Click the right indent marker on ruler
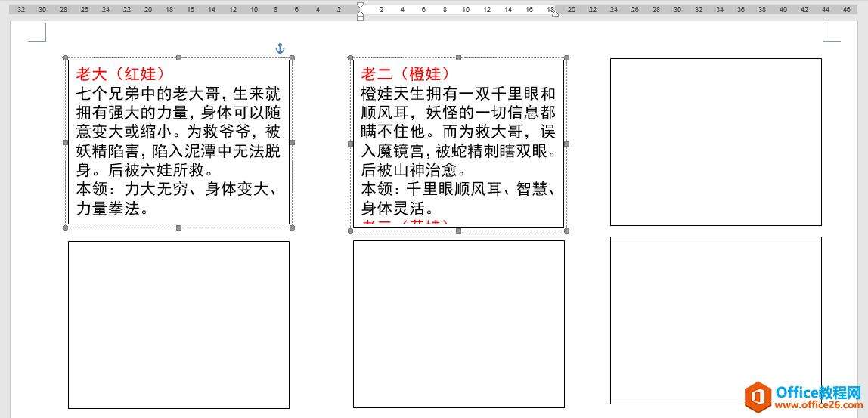Image resolution: width=868 pixels, height=418 pixels. (555, 13)
